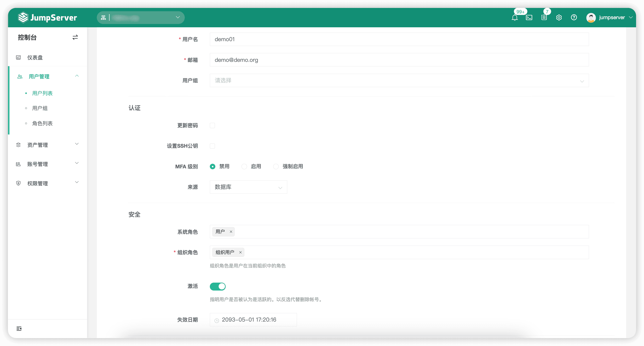Screen dimensions: 644x346
Task: Click the organization tree icon
Action: point(103,18)
